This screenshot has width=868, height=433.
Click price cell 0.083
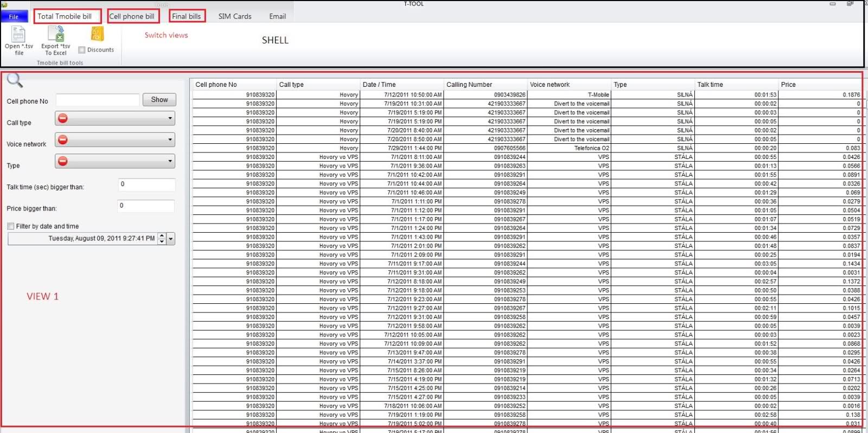point(820,148)
